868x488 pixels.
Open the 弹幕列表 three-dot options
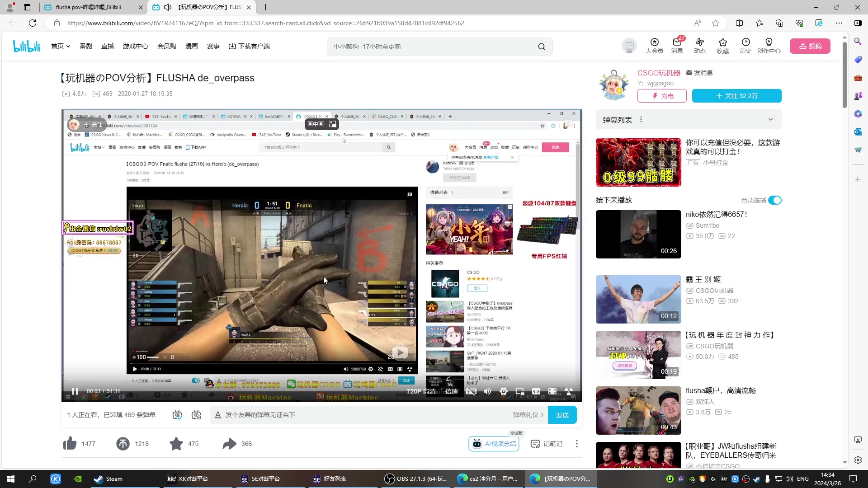pos(641,120)
